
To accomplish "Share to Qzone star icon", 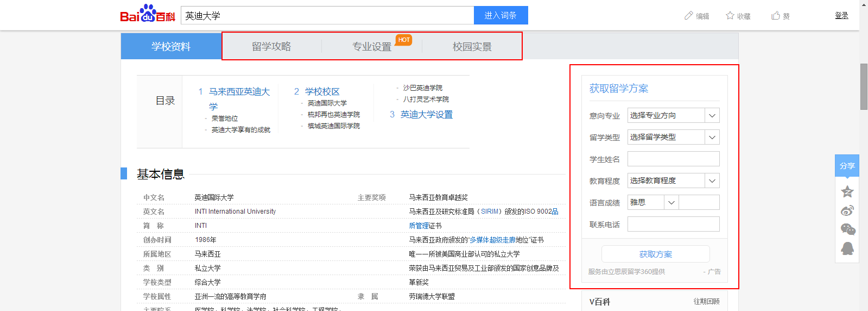I will click(847, 191).
